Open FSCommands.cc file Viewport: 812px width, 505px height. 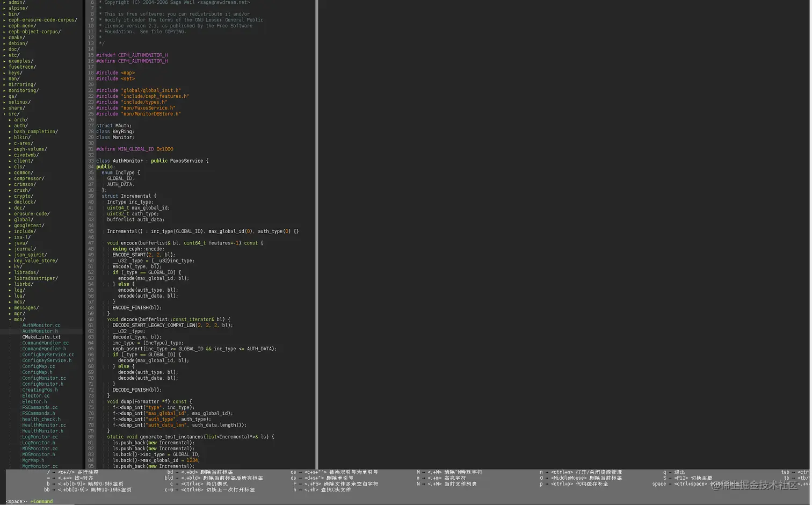[40, 408]
